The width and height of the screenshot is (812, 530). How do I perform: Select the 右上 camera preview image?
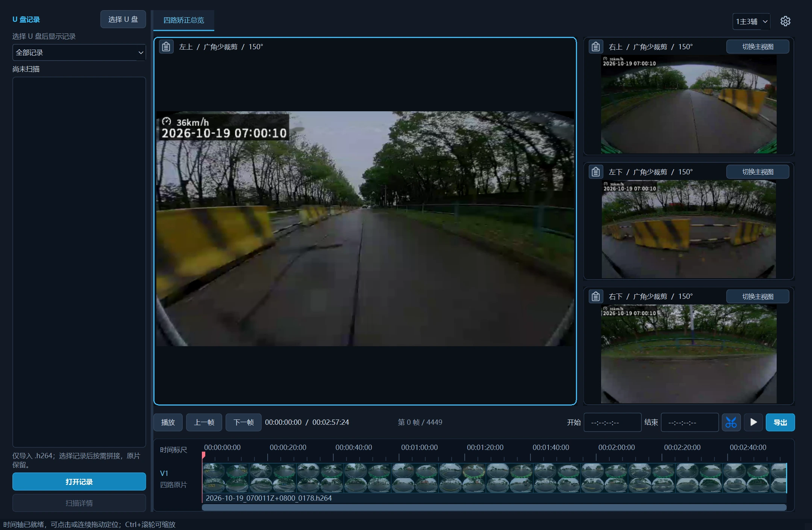tap(689, 104)
